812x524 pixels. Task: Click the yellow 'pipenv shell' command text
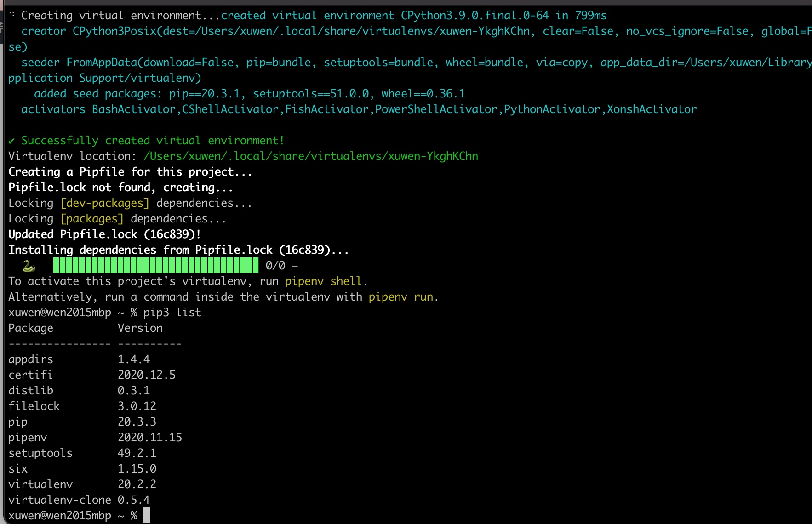click(x=323, y=281)
